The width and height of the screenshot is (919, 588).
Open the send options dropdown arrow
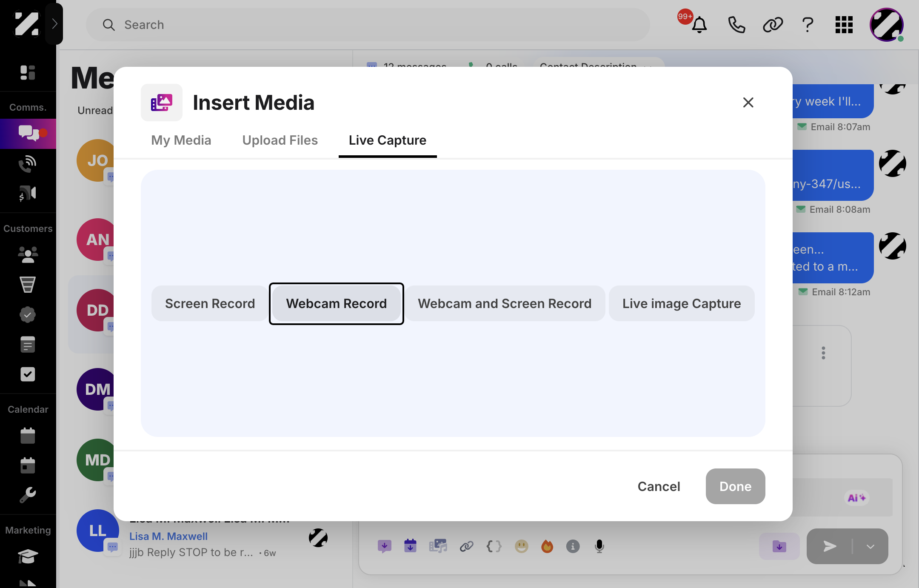[x=870, y=546]
